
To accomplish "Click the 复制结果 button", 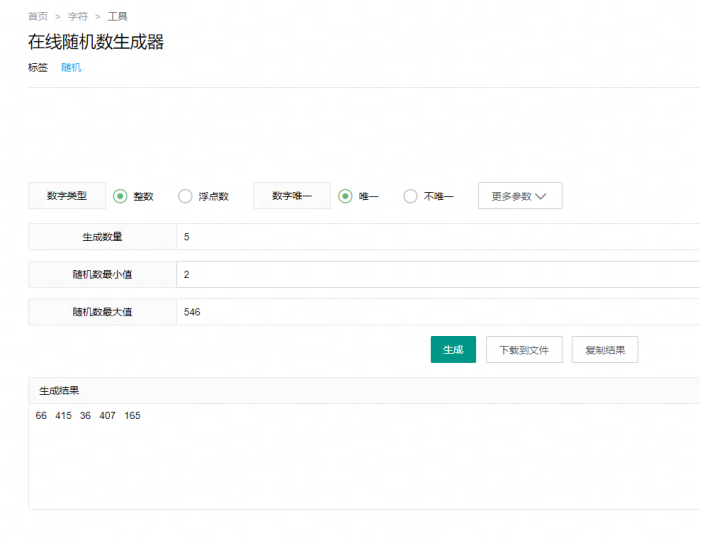I will (x=605, y=350).
